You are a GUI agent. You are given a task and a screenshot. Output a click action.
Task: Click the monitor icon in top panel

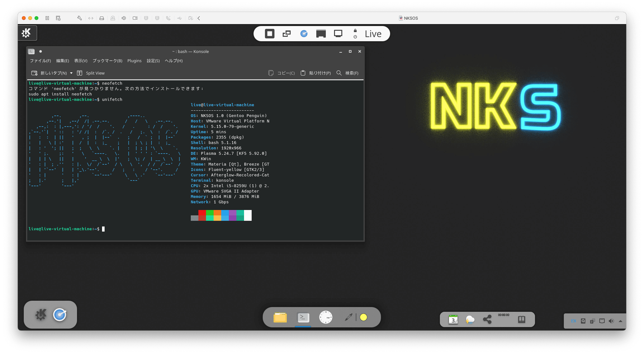(x=338, y=34)
